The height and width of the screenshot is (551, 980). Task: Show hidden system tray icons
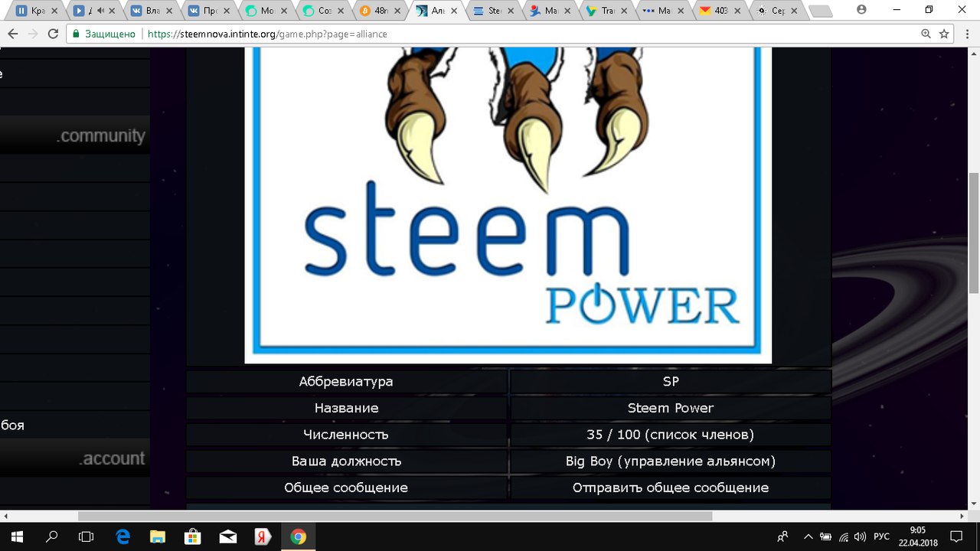[x=807, y=536]
